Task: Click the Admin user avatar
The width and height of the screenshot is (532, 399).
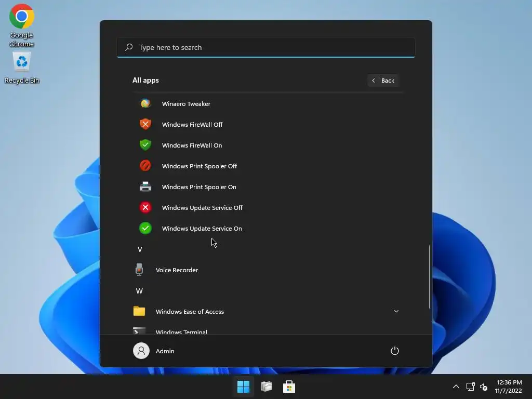Action: pos(141,351)
